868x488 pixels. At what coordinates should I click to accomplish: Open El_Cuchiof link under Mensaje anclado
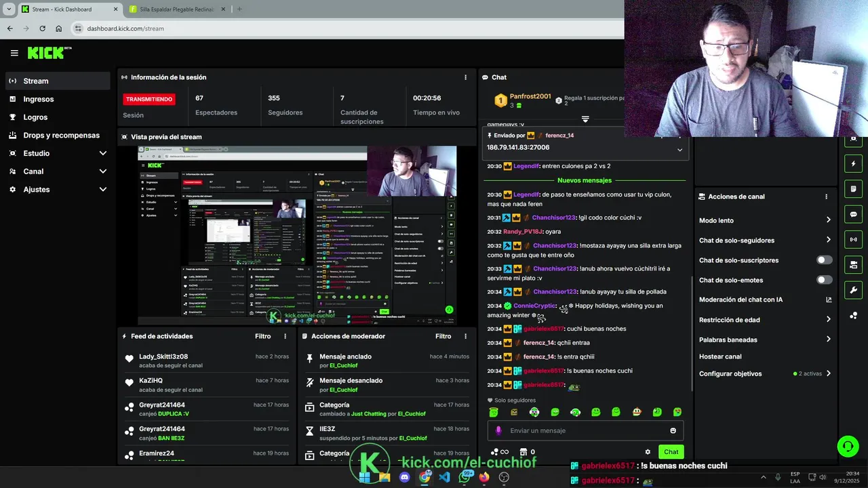tap(343, 365)
